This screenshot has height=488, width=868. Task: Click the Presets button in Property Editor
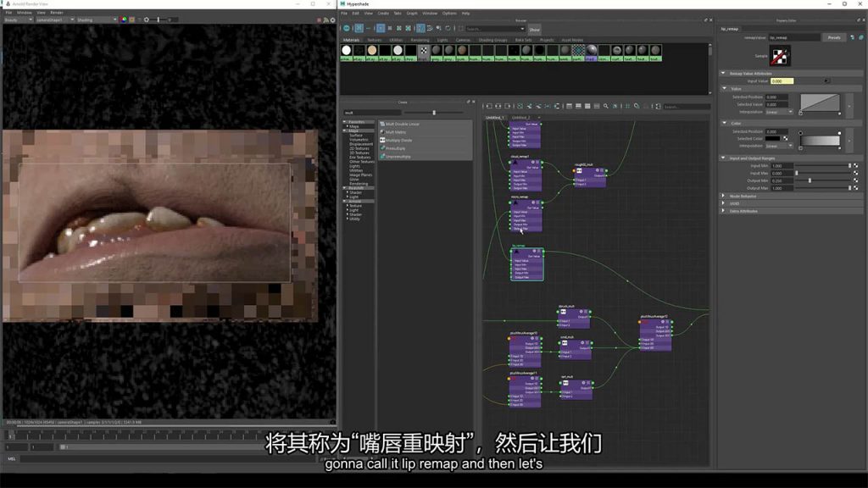(834, 37)
